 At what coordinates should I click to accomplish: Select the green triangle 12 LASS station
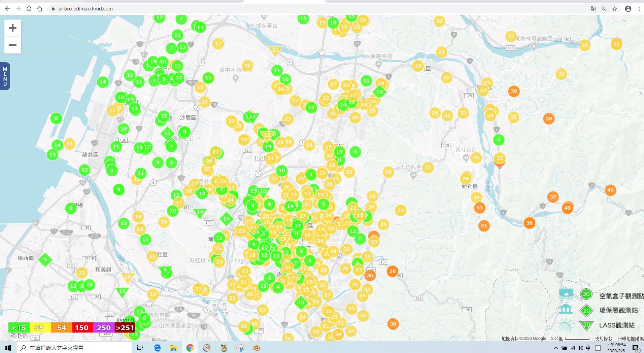click(252, 117)
